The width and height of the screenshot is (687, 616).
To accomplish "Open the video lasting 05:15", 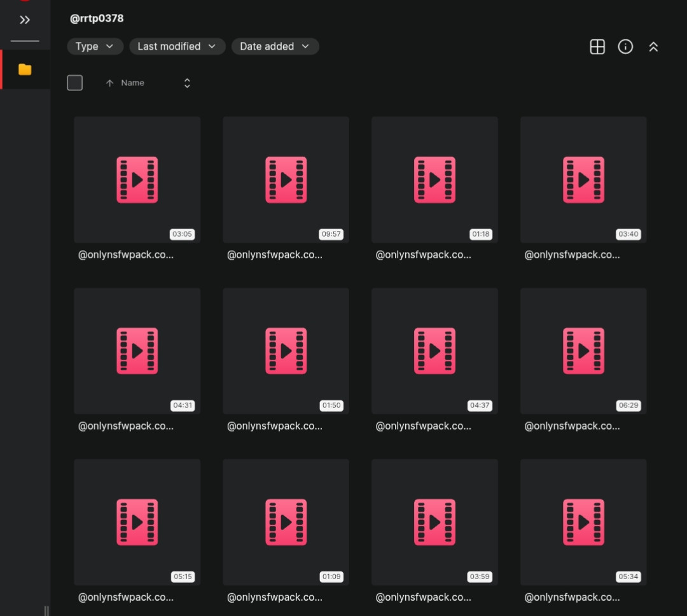I will tap(137, 522).
